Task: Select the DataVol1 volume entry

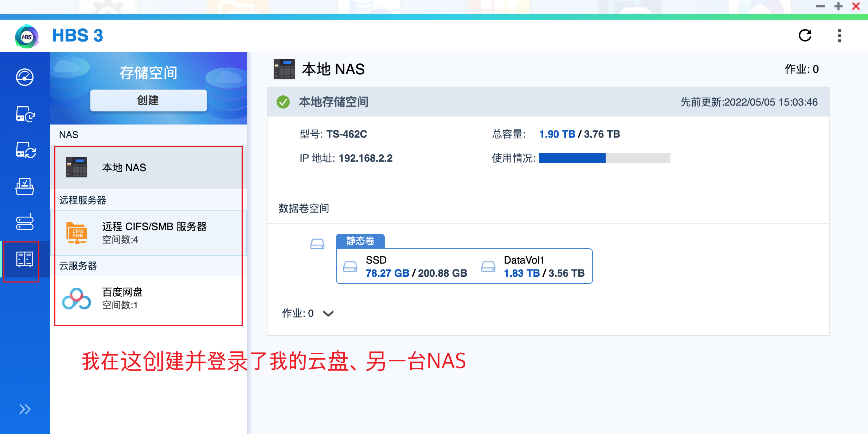Action: point(523,260)
